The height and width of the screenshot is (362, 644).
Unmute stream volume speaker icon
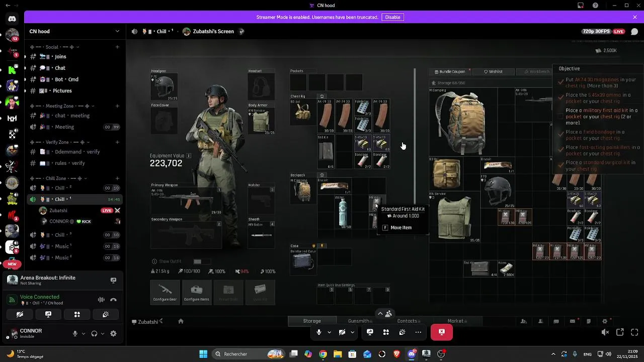(605, 332)
